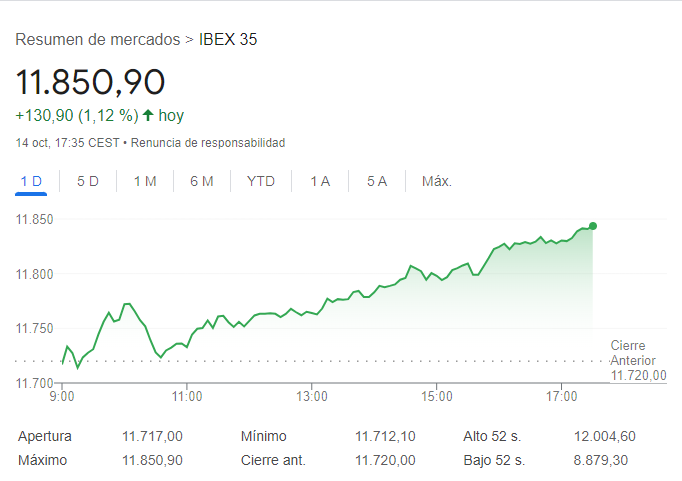Click the green up arrow icon

(148, 115)
